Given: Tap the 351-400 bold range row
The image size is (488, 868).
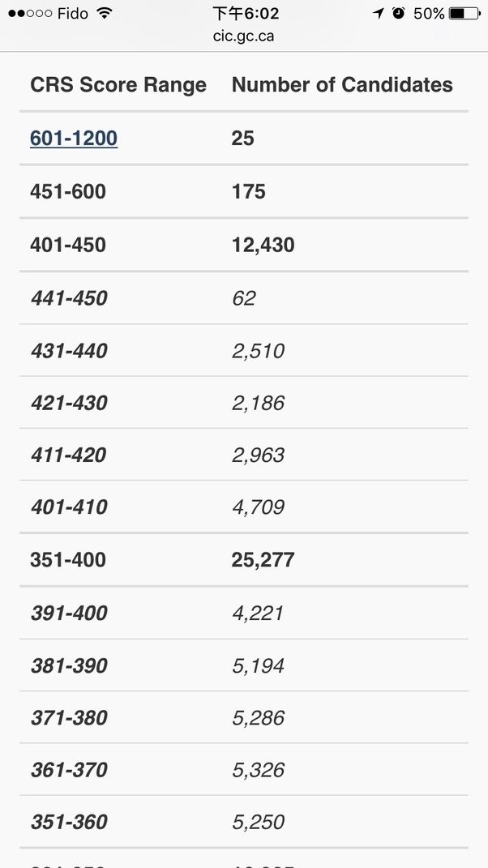Looking at the screenshot, I should pyautogui.click(x=244, y=560).
